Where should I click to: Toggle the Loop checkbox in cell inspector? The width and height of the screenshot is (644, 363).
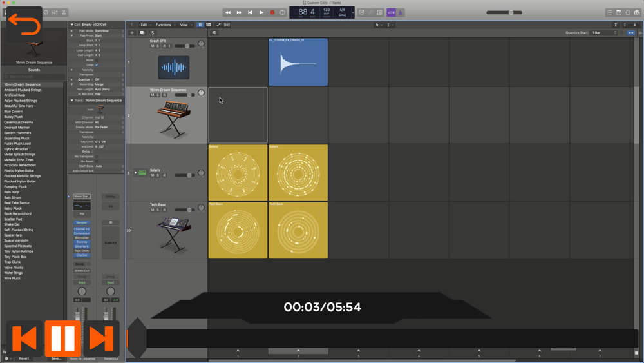[97, 65]
